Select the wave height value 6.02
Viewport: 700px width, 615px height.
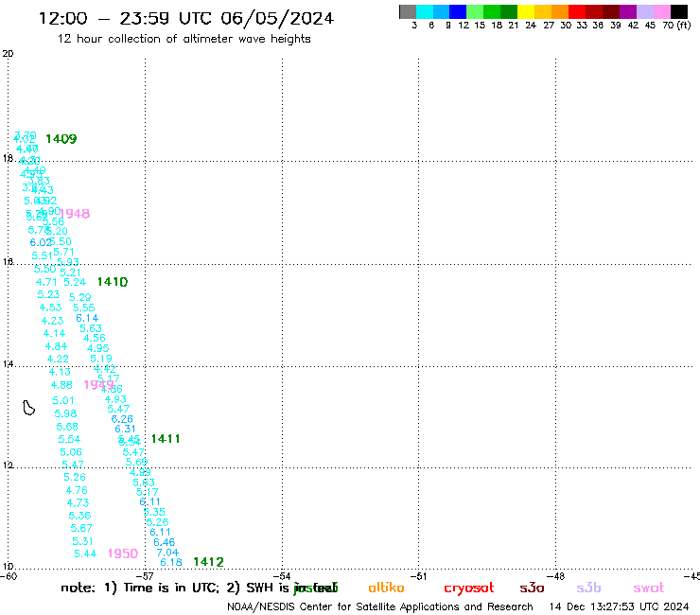pyautogui.click(x=40, y=242)
